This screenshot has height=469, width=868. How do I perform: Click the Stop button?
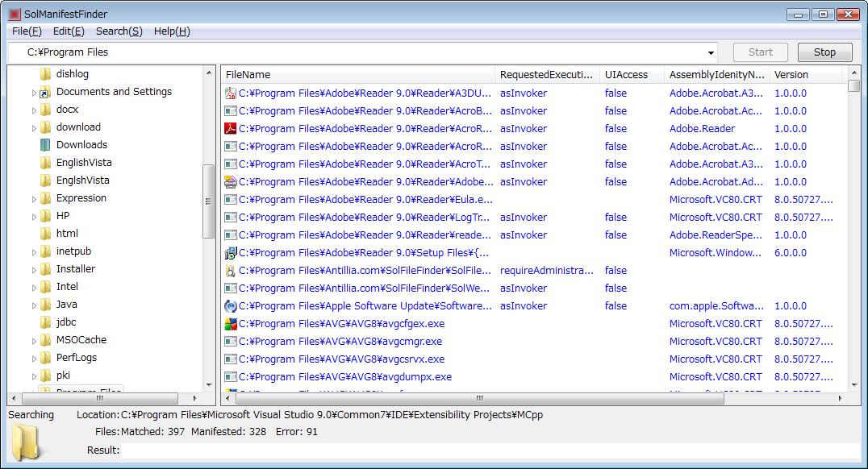824,52
